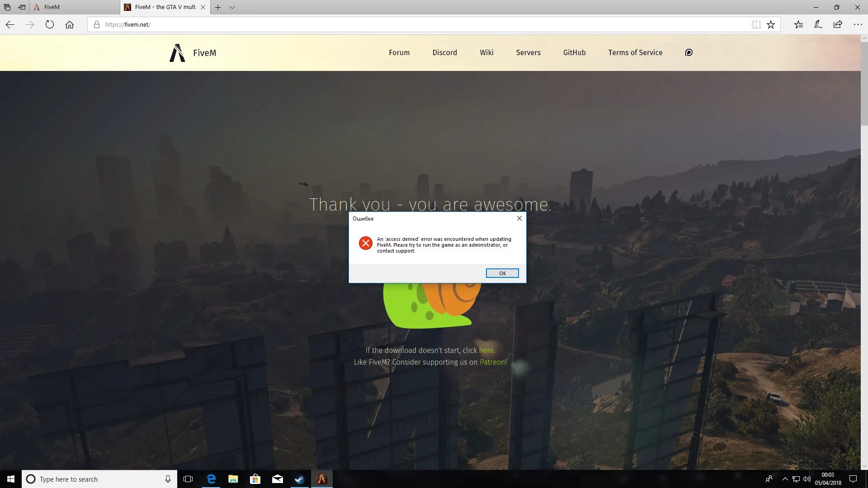
Task: Open GitHub navigation icon on FiveM site
Action: coord(574,52)
